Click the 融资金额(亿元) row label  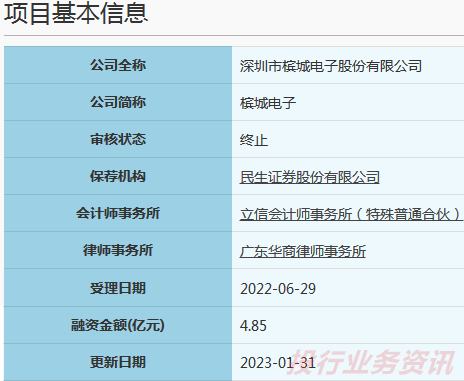point(118,325)
